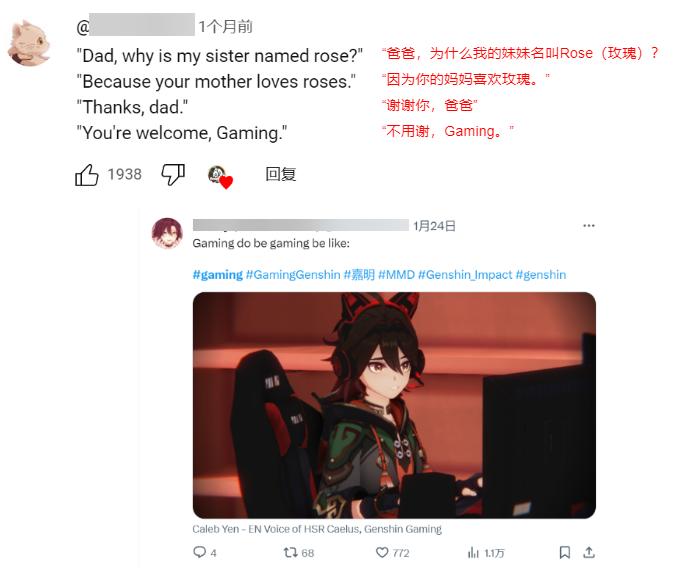Bookmark the tweet
689x571 pixels.
pyautogui.click(x=565, y=552)
